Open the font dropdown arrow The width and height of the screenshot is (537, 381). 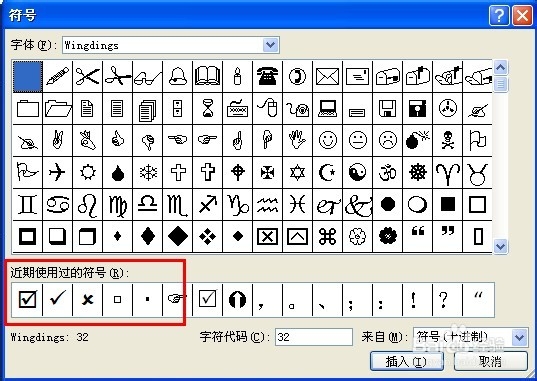[x=271, y=45]
